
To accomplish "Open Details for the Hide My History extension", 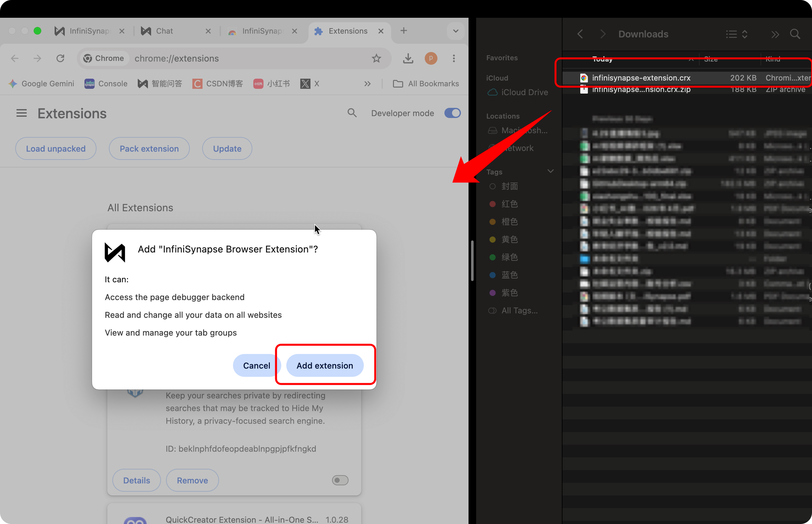I will pos(136,480).
